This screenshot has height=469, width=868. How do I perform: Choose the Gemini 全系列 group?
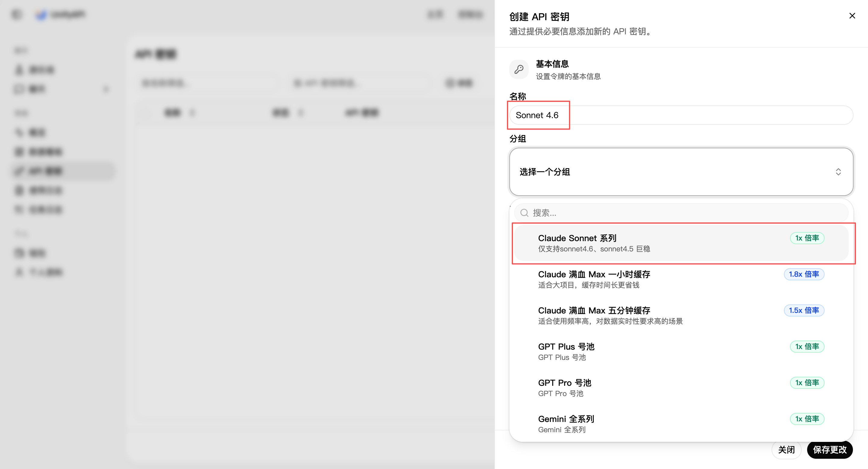pyautogui.click(x=681, y=424)
